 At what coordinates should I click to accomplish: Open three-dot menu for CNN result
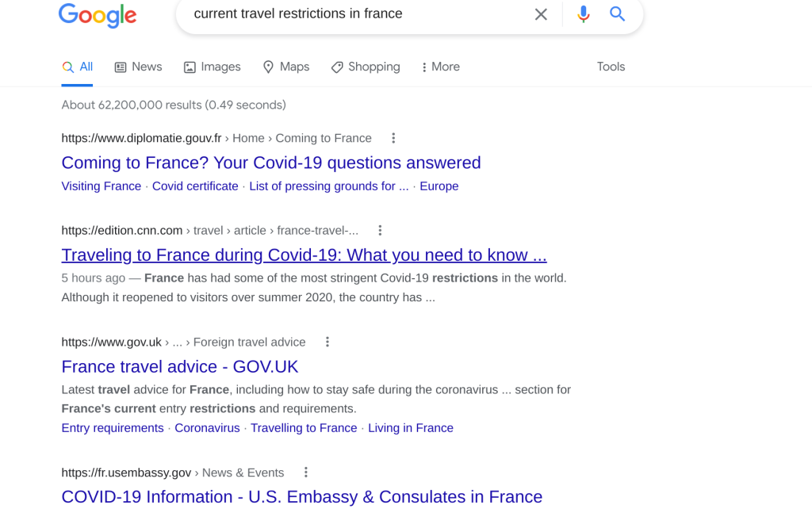click(x=380, y=231)
